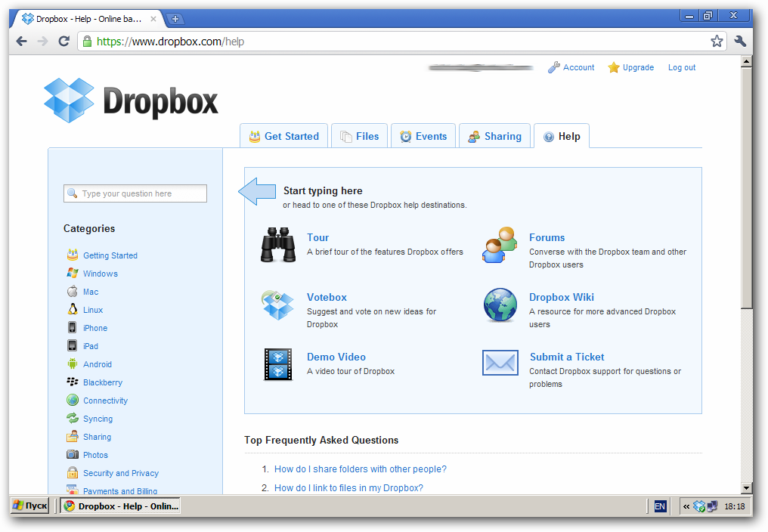Viewport: 768px width, 532px height.
Task: Click the Dropbox Wiki globe icon
Action: click(x=500, y=305)
